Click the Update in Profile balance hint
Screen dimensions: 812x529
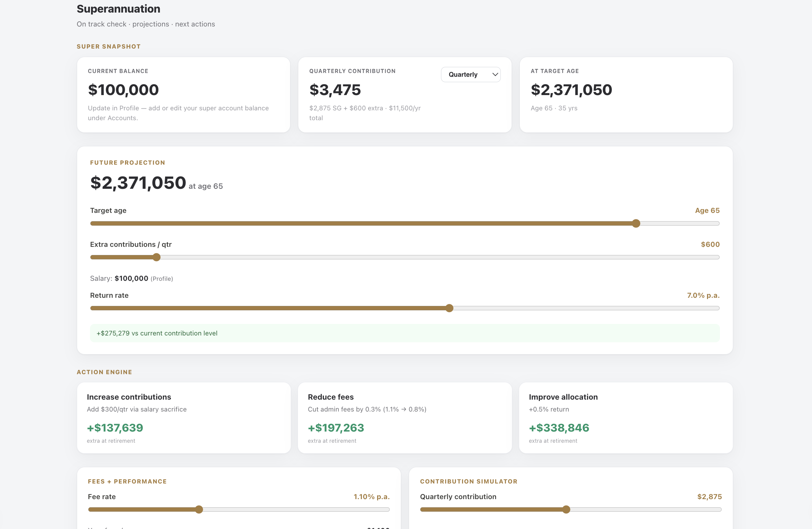coord(178,113)
